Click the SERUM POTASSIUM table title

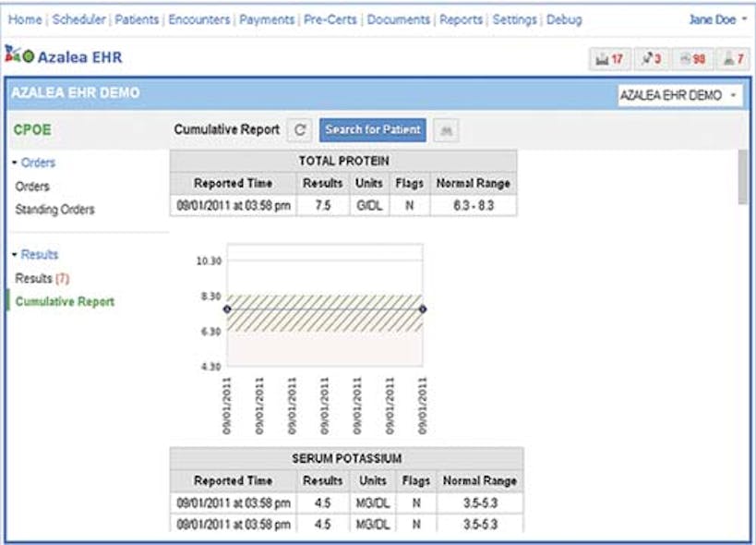pyautogui.click(x=347, y=458)
